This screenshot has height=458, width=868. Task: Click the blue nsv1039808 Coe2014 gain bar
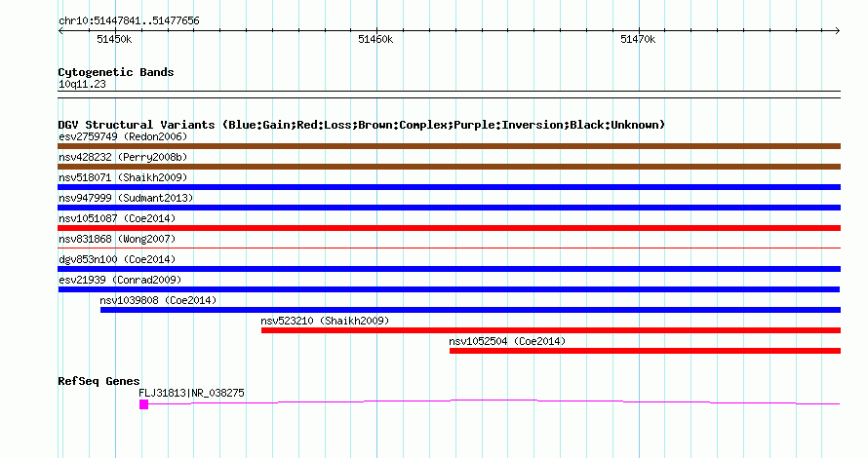(x=470, y=310)
